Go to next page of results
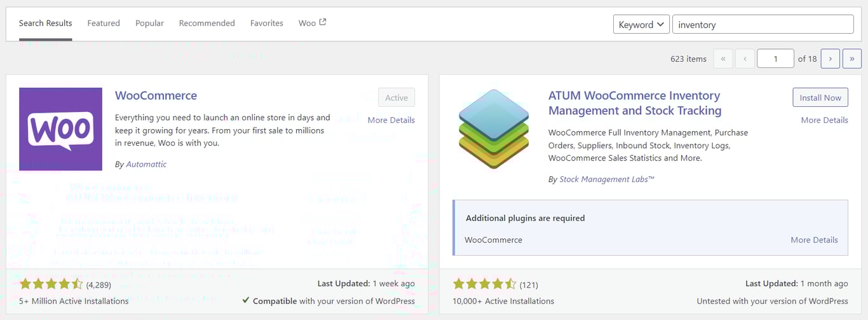This screenshot has width=868, height=320. [x=831, y=59]
